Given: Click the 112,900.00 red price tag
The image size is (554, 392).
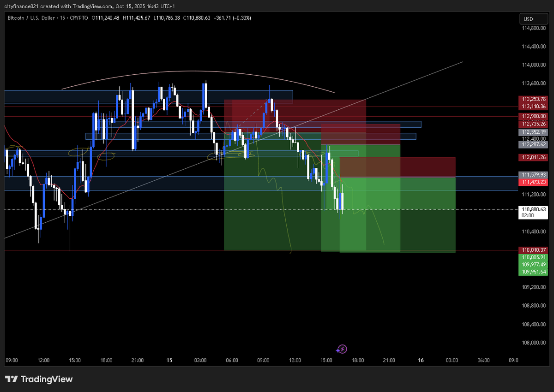Looking at the screenshot, I should click(x=533, y=116).
